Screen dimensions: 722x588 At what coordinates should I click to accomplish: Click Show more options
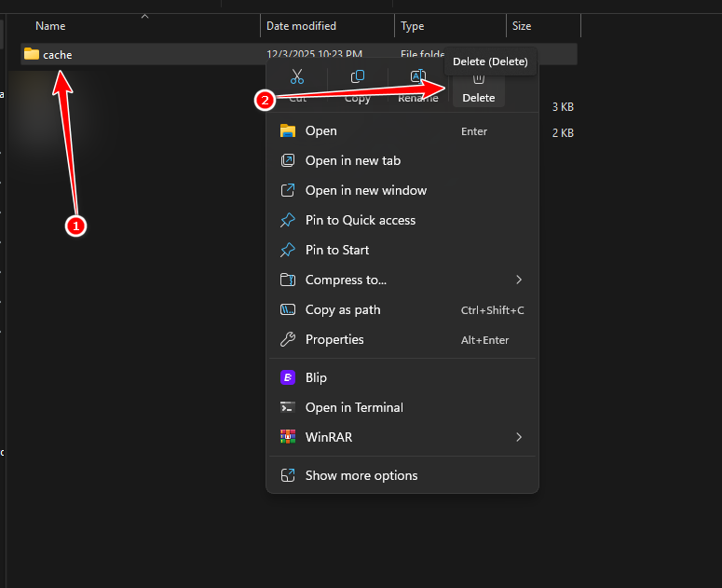(x=361, y=475)
